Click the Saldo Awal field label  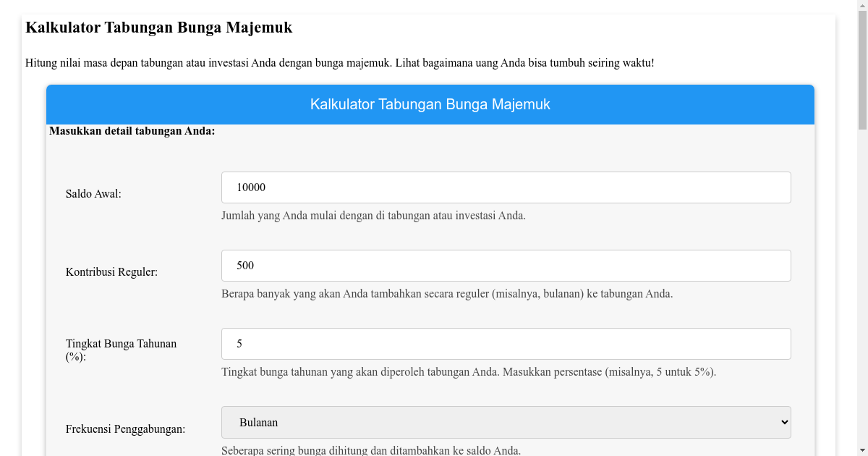coord(93,193)
